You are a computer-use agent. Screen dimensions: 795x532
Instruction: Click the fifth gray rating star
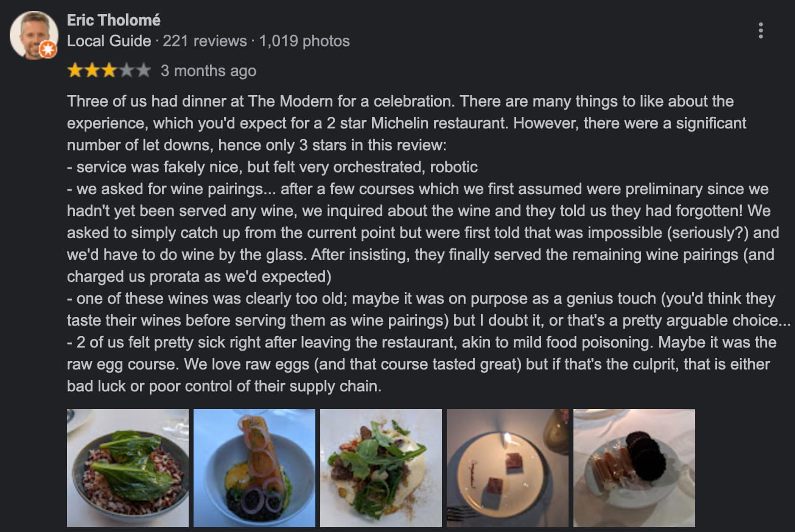pos(143,71)
